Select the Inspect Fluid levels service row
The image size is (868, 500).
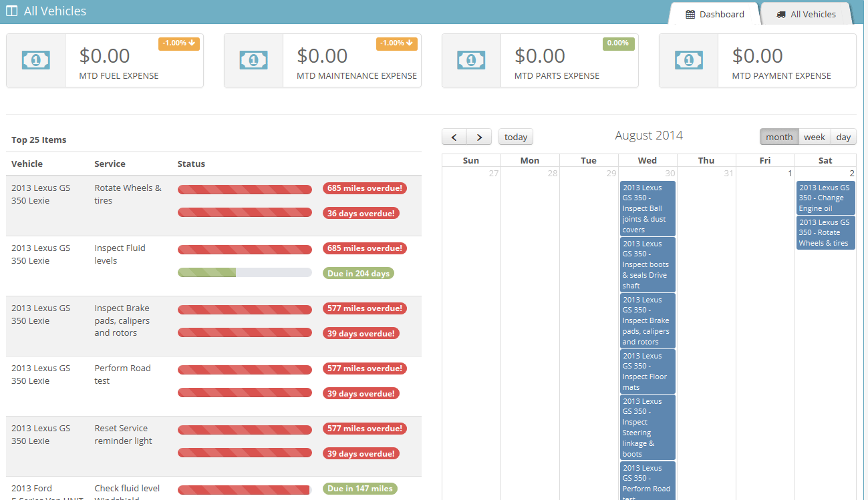(120, 254)
